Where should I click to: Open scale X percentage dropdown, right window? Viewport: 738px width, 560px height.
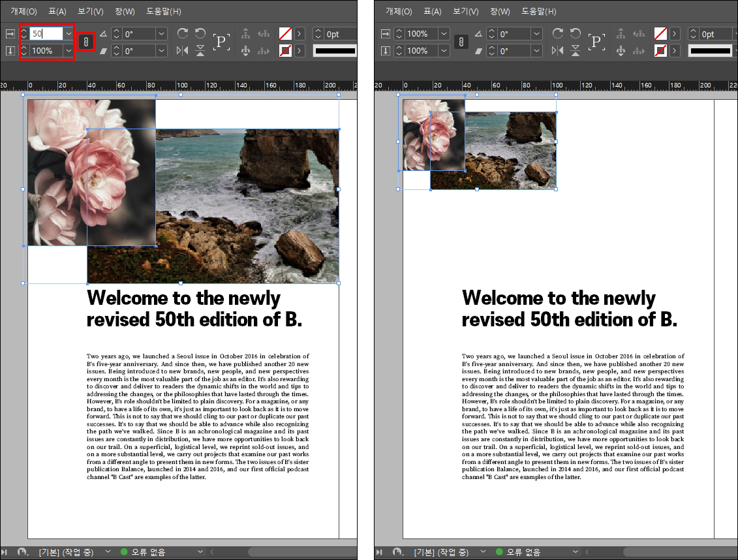(x=444, y=34)
